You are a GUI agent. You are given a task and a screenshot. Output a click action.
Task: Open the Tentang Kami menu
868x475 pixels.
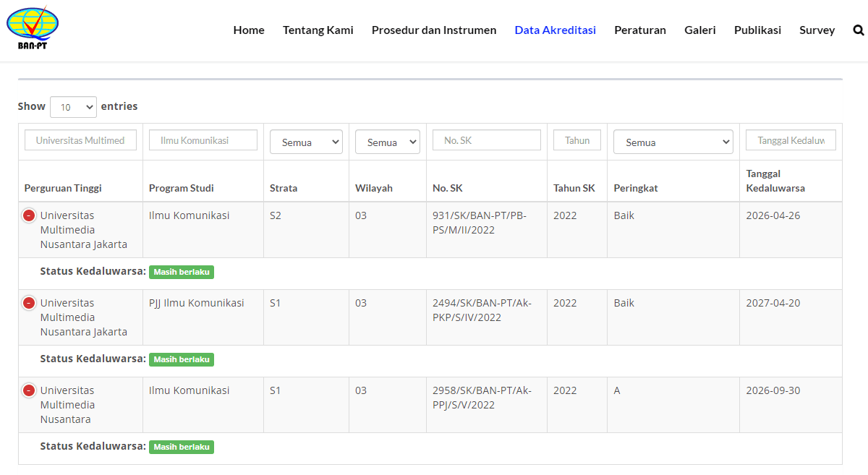pyautogui.click(x=318, y=30)
